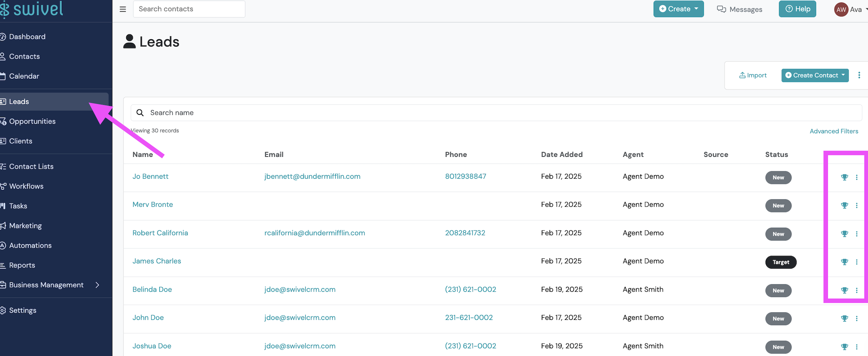Click the Status column header
This screenshot has height=356, width=868.
click(x=777, y=155)
